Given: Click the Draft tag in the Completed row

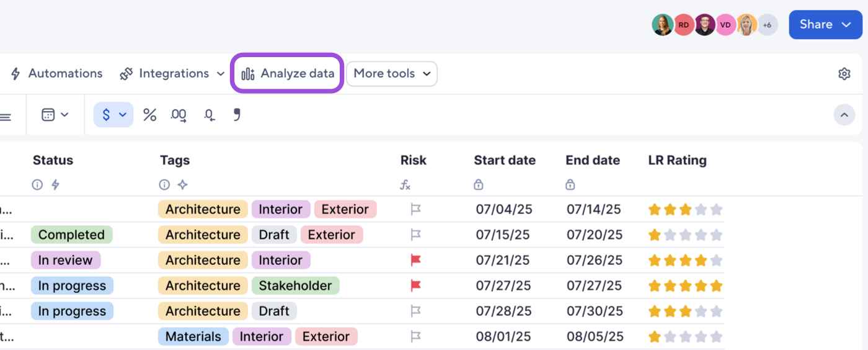Looking at the screenshot, I should click(274, 235).
